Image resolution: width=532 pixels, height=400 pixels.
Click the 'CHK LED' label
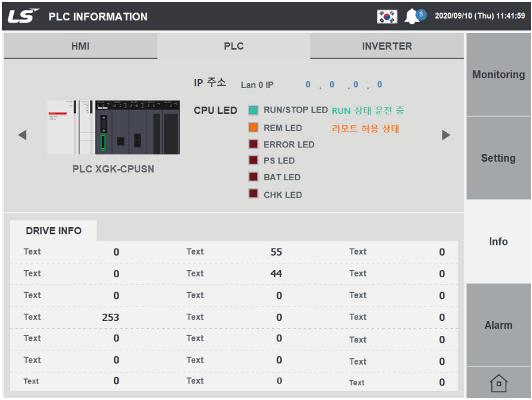pyautogui.click(x=283, y=195)
